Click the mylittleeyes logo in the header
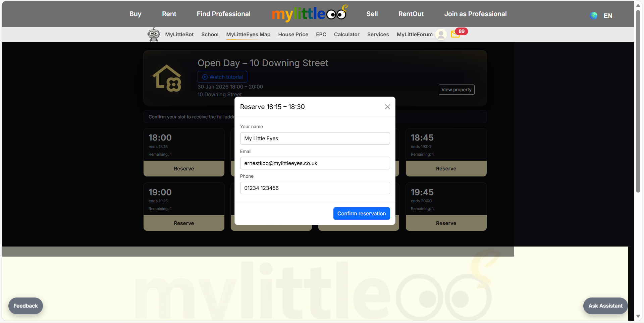644x323 pixels. click(x=309, y=13)
